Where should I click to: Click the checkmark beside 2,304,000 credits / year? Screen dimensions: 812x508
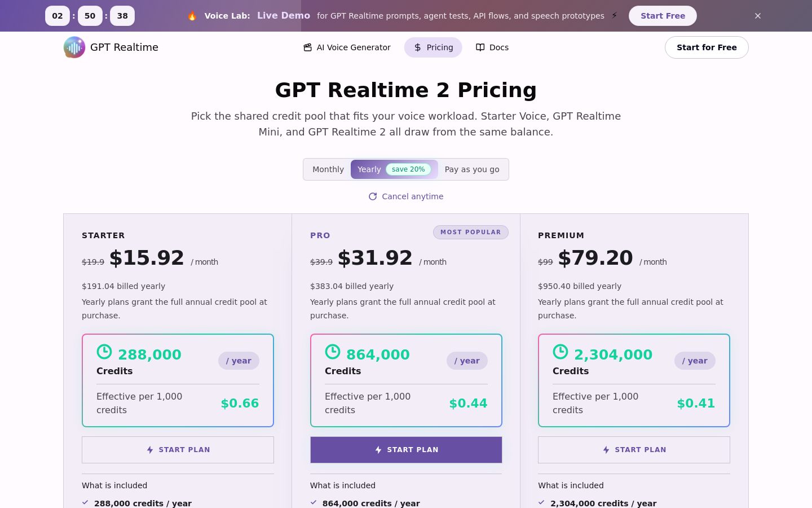[x=541, y=502]
